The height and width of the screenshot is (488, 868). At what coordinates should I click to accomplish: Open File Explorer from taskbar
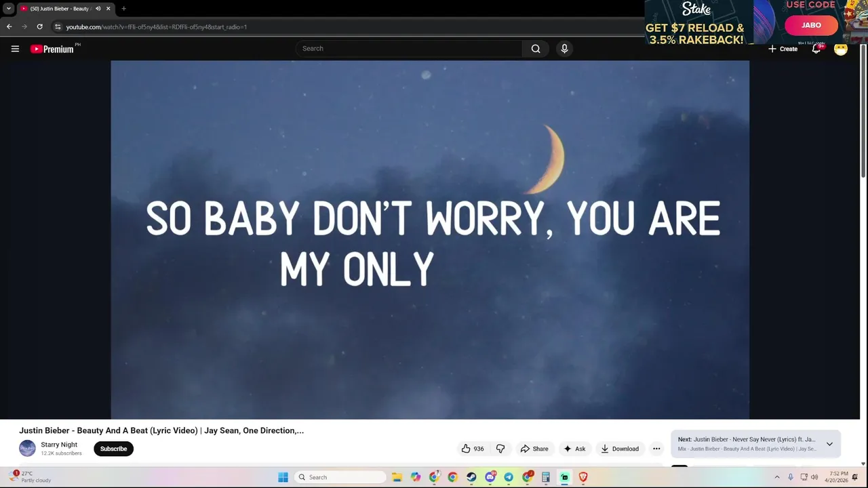397,477
